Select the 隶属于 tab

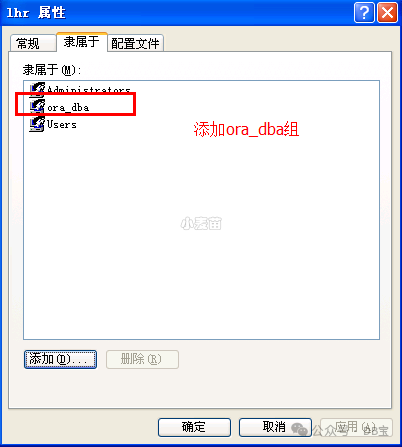(82, 42)
